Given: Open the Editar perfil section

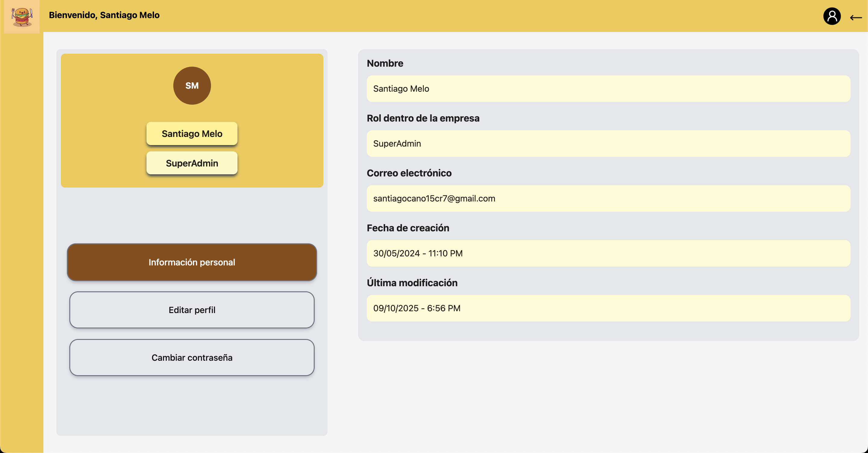Looking at the screenshot, I should [x=192, y=310].
